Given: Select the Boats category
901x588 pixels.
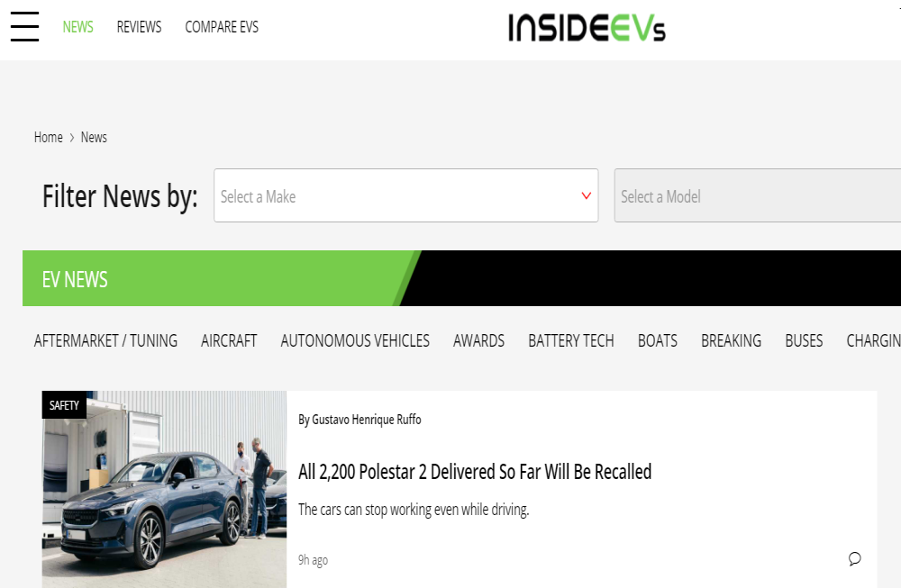Looking at the screenshot, I should [x=658, y=340].
